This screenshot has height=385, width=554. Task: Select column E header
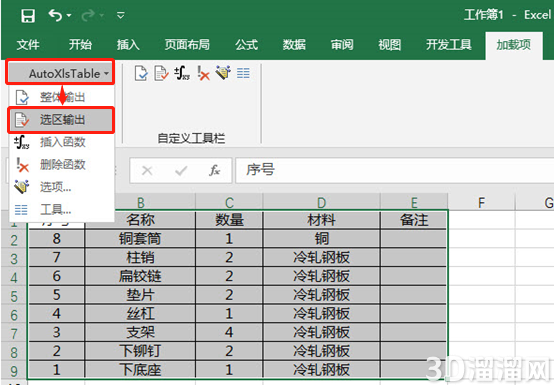tap(414, 202)
